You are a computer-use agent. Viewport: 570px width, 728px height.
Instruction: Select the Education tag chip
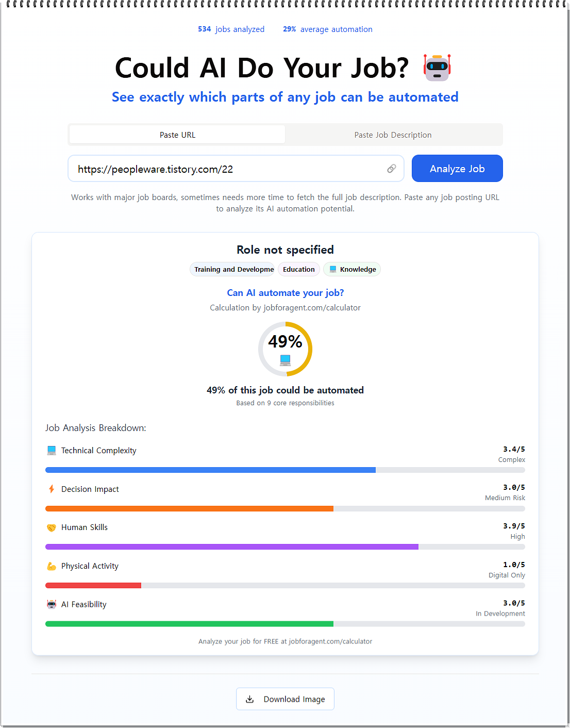click(x=299, y=269)
